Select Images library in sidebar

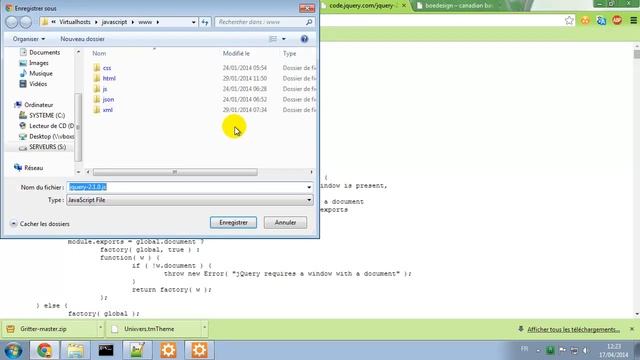tap(39, 63)
